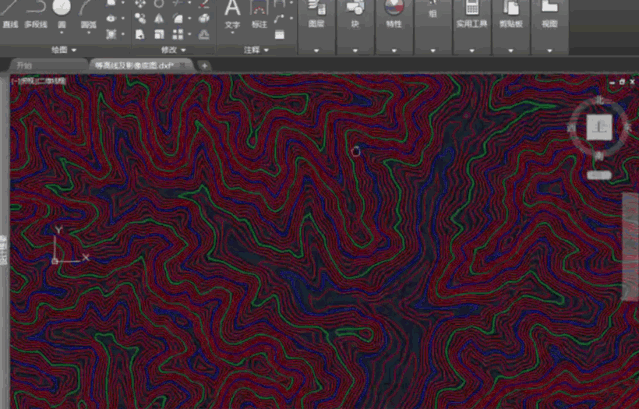Open dropdown arrow under Text (文字)
The image size is (639, 409).
click(232, 33)
